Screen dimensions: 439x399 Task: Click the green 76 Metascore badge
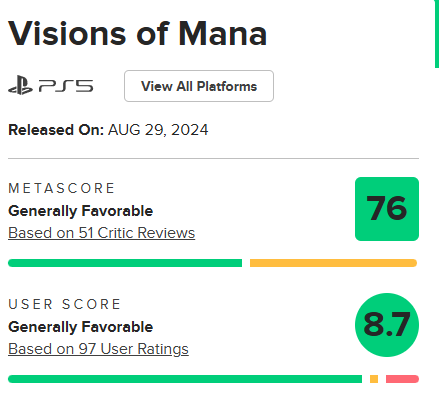click(x=387, y=209)
